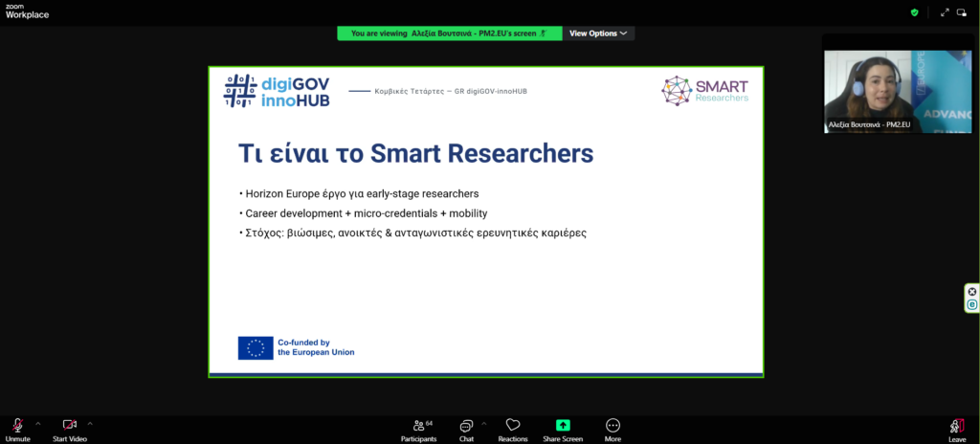Start Video with the camera button
Viewport: 980px width, 444px height.
69,426
